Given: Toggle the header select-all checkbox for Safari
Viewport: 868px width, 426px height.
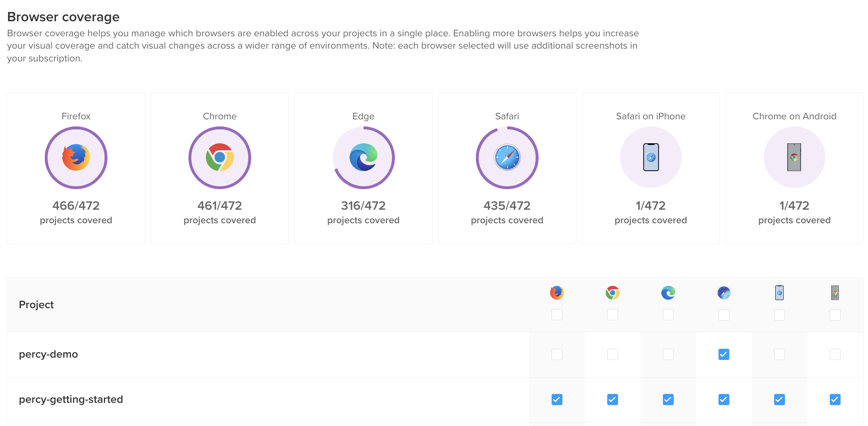Looking at the screenshot, I should tap(724, 315).
